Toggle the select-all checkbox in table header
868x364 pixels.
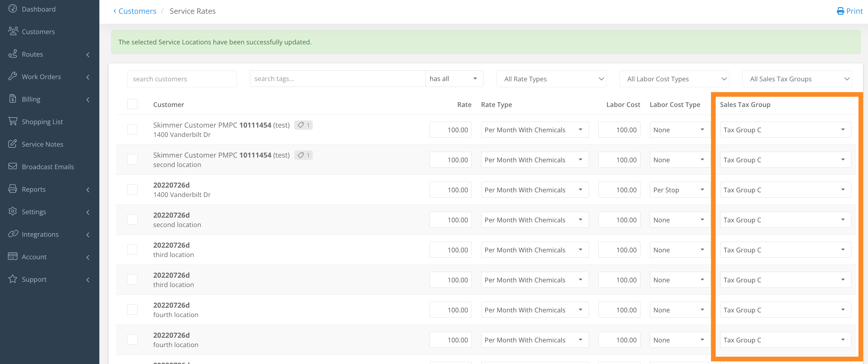click(x=132, y=104)
